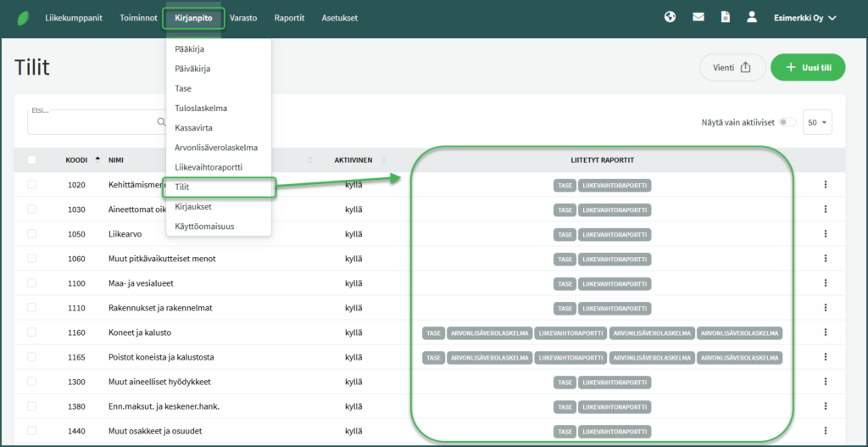Tick the checkbox for account 1050
The width and height of the screenshot is (868, 447).
tap(32, 234)
